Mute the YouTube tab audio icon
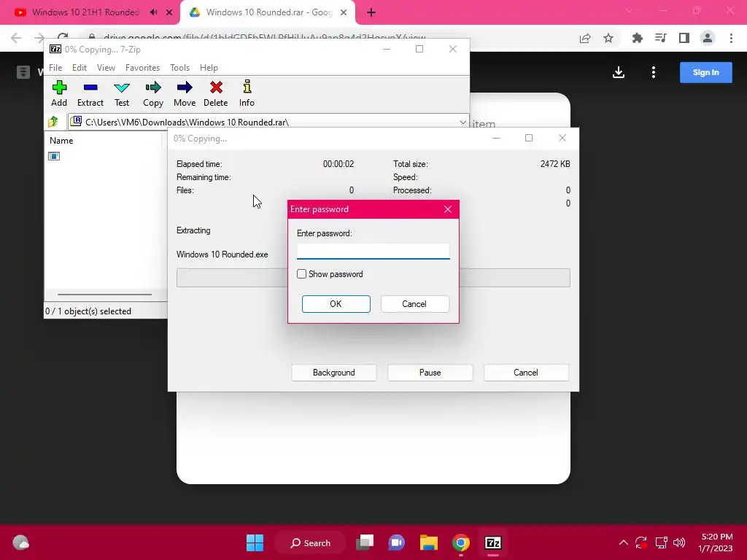Image resolution: width=747 pixels, height=560 pixels. (153, 12)
